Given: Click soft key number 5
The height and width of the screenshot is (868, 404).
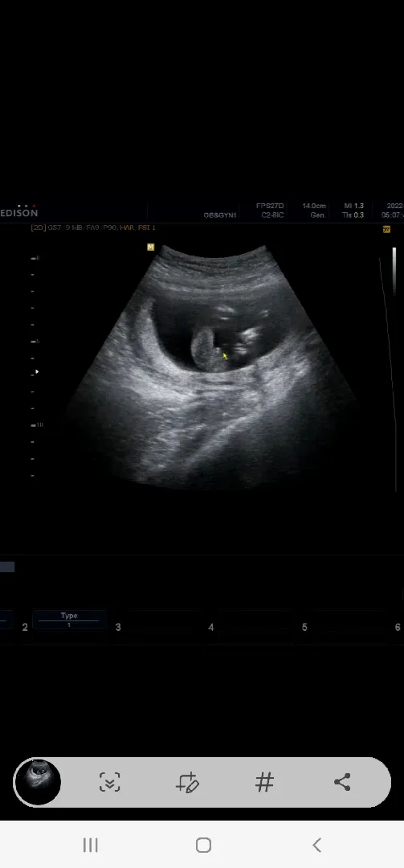Looking at the screenshot, I should (x=304, y=627).
